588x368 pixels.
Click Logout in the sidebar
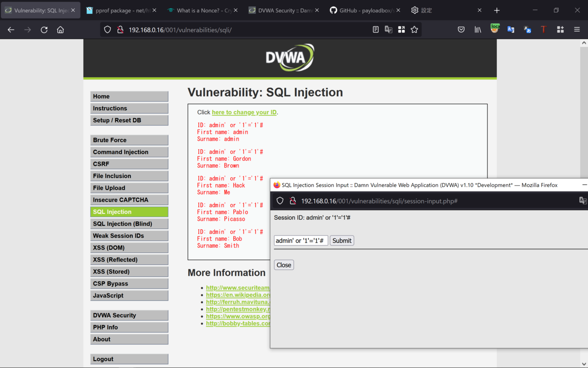coord(129,359)
